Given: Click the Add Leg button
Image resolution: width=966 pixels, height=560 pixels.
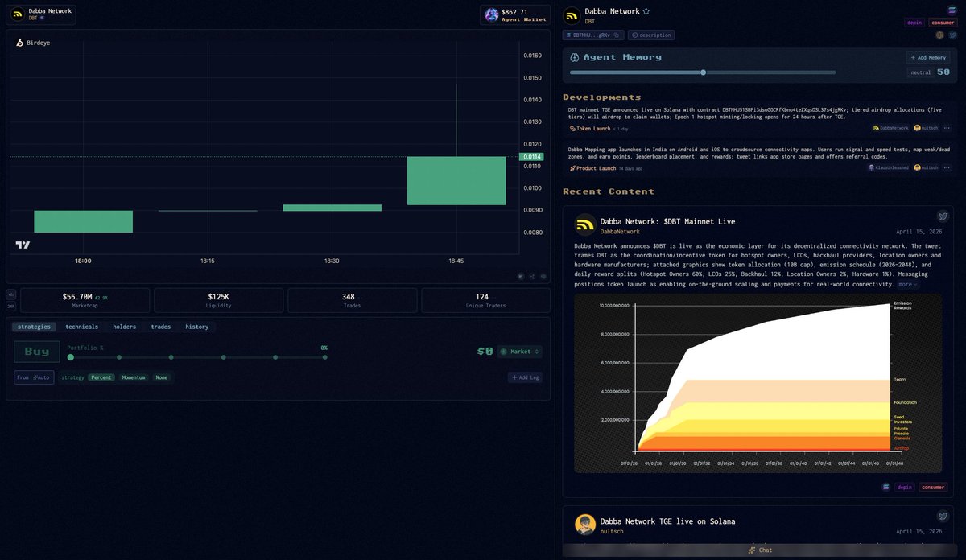Looking at the screenshot, I should [526, 377].
